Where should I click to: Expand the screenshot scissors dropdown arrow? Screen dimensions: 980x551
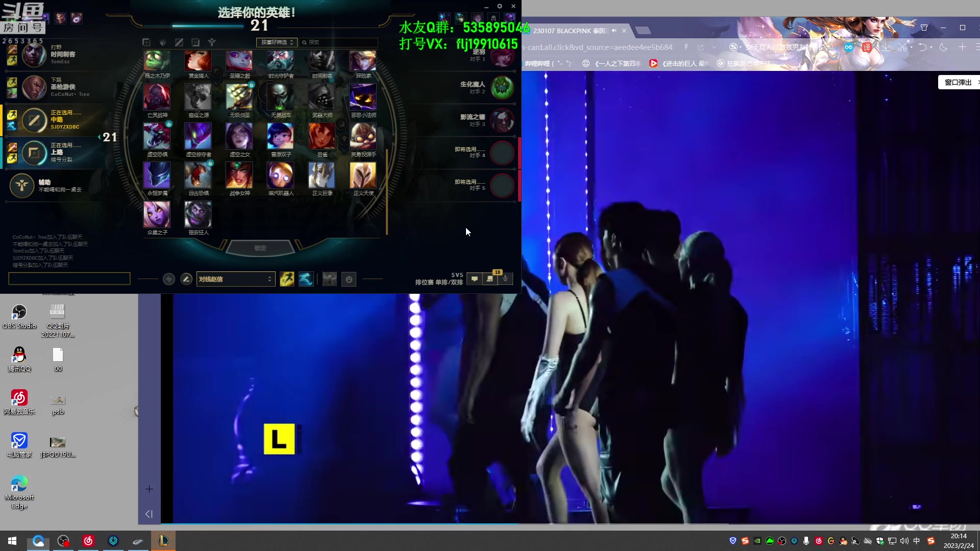(911, 47)
